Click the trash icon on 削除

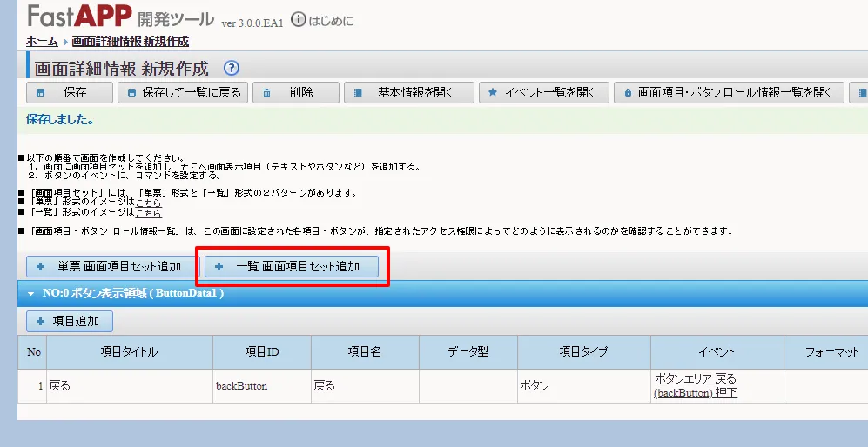pyautogui.click(x=266, y=93)
